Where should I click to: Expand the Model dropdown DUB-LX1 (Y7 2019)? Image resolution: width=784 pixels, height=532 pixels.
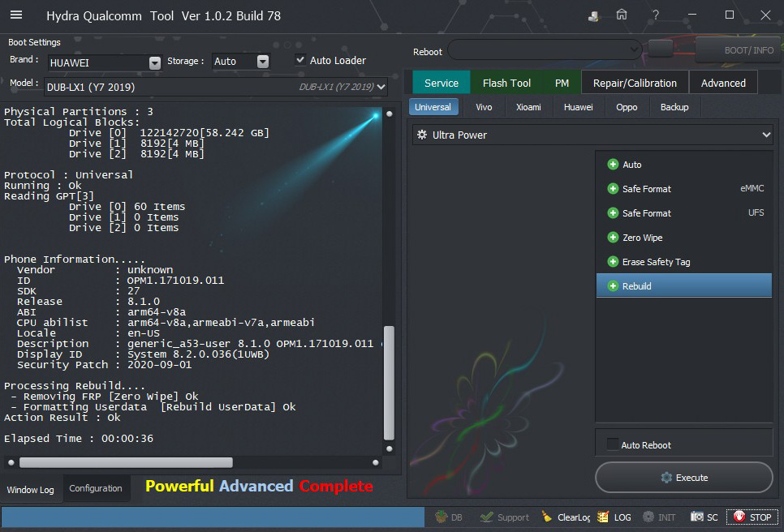[216, 87]
